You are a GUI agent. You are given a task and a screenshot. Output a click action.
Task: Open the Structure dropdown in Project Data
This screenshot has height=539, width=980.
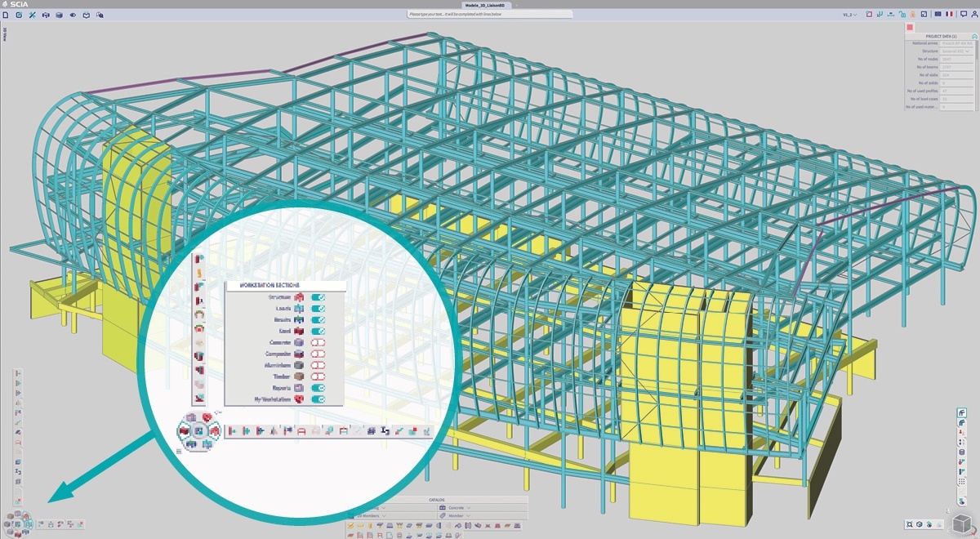[x=957, y=51]
